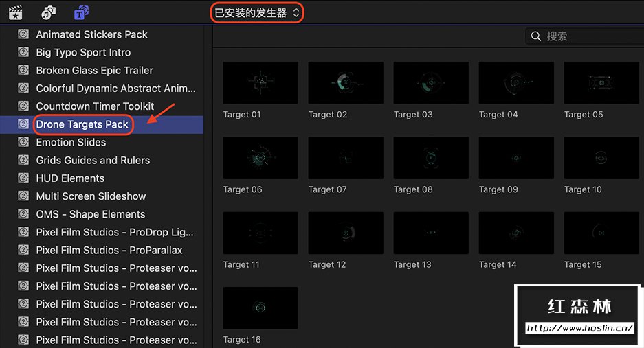644x348 pixels.
Task: Select the Target 04 generator thumbnail
Action: [x=516, y=83]
